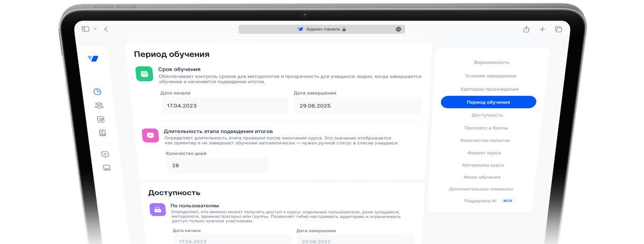Click the browser share icon
Image resolution: width=644 pixels, height=244 pixels.
click(x=526, y=29)
